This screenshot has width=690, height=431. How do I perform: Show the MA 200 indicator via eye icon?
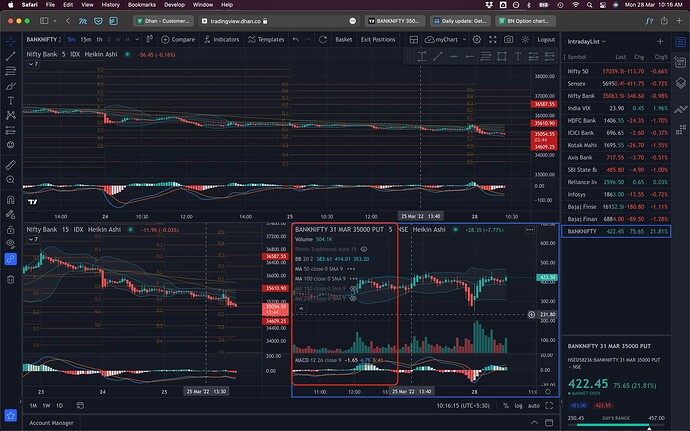[x=352, y=298]
